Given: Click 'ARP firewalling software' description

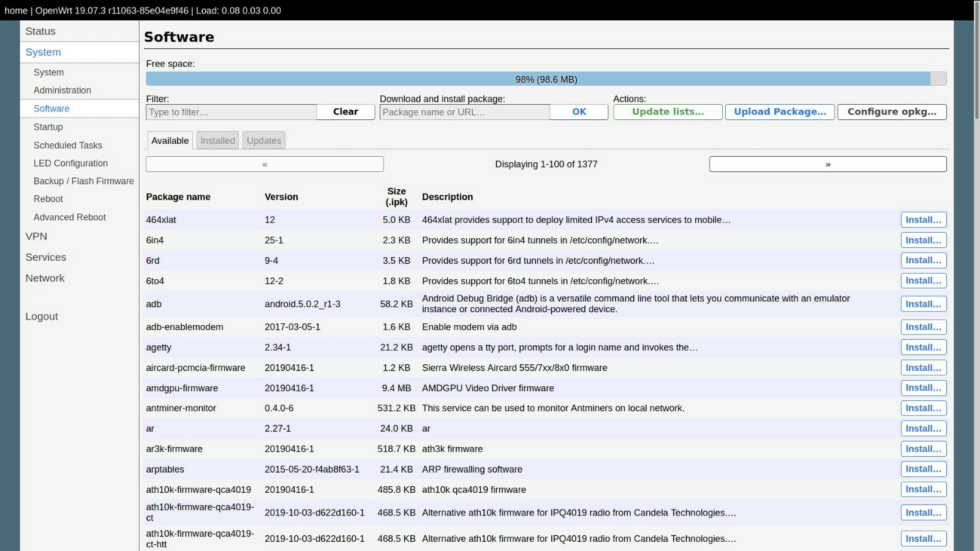Looking at the screenshot, I should pos(472,470).
